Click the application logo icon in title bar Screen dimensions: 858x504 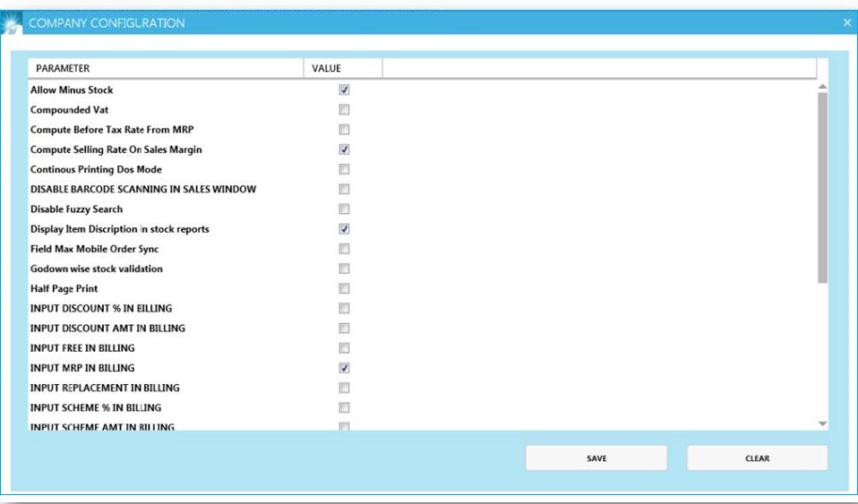(x=11, y=22)
